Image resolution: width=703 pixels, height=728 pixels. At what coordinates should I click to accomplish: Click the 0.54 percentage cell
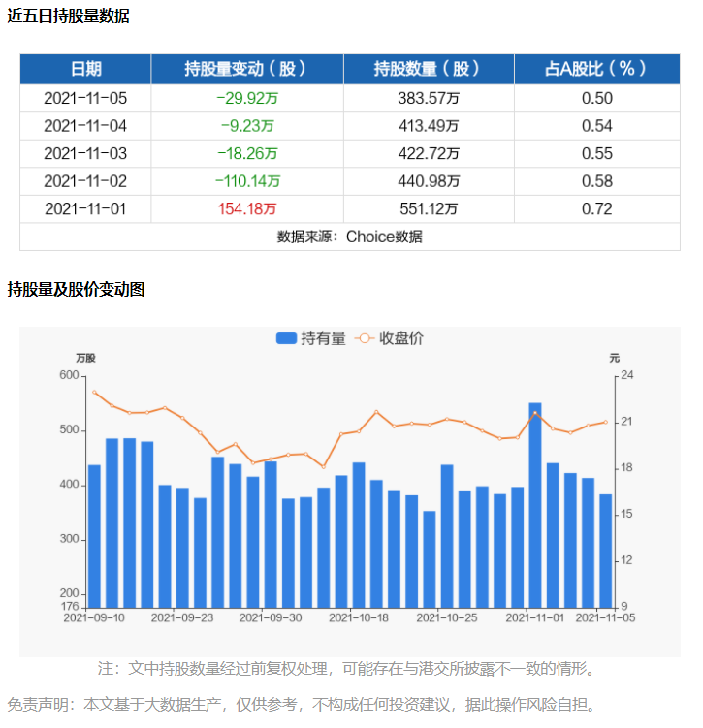pyautogui.click(x=597, y=126)
